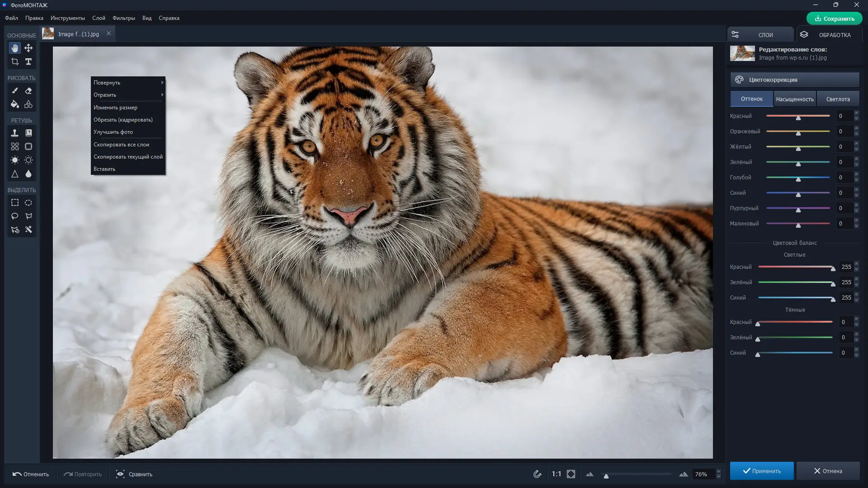Click the Применить button
Viewport: 868px width, 488px height.
pos(761,471)
